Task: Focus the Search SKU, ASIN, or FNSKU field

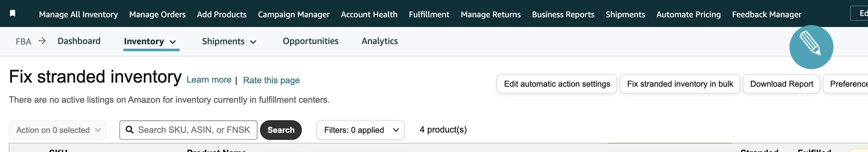Action: pyautogui.click(x=188, y=130)
